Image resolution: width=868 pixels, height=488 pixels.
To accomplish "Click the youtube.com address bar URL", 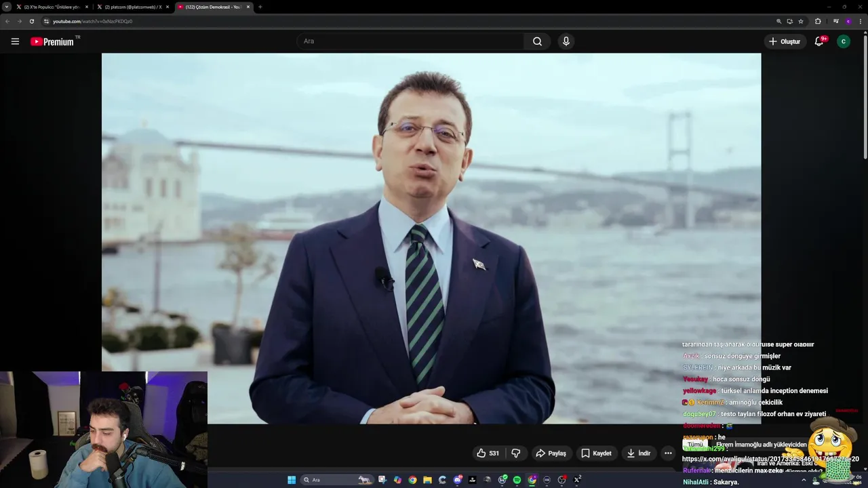I will click(x=92, y=21).
